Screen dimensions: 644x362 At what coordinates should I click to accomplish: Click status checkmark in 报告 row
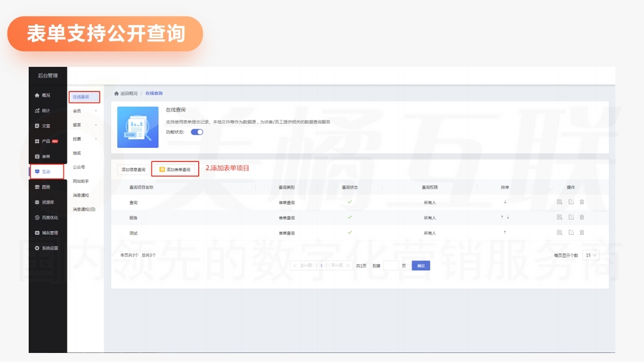[x=350, y=217]
